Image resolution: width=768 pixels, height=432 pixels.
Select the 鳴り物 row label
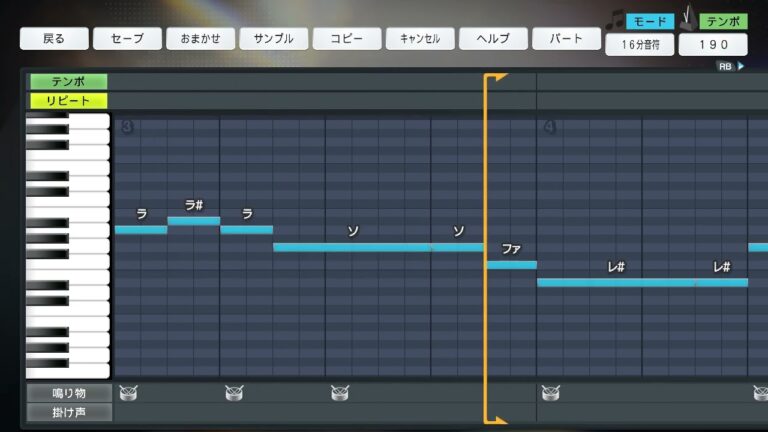pos(68,393)
